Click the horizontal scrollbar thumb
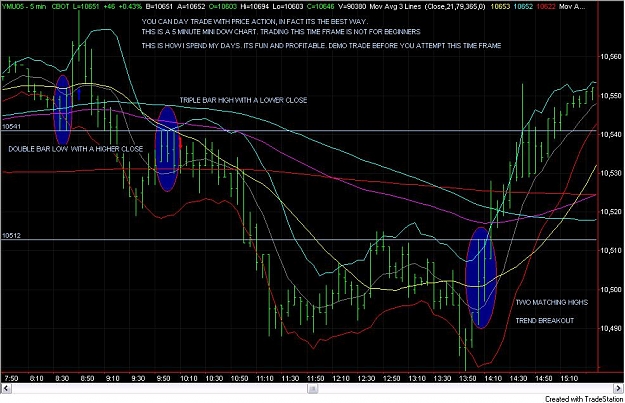The width and height of the screenshot is (625, 403). point(313,388)
